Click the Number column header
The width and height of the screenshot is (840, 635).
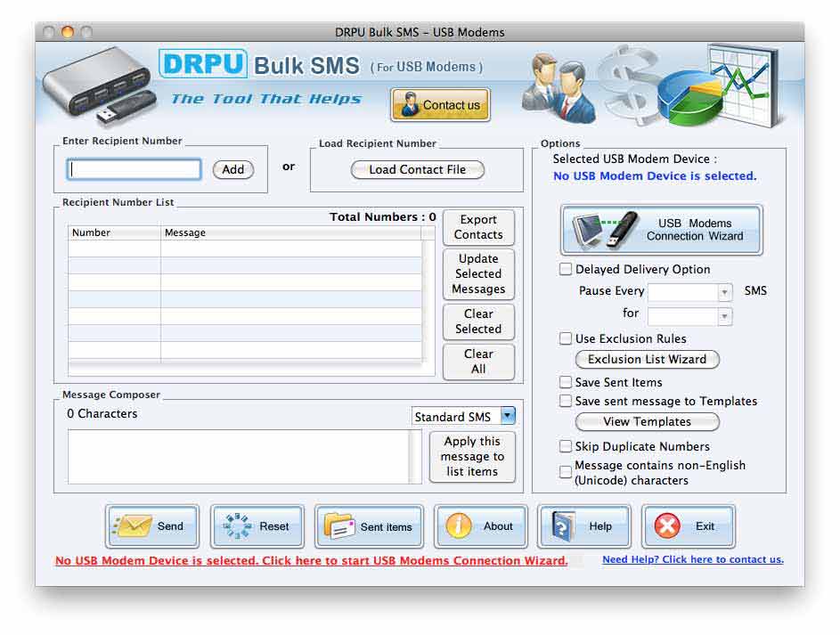tap(114, 232)
